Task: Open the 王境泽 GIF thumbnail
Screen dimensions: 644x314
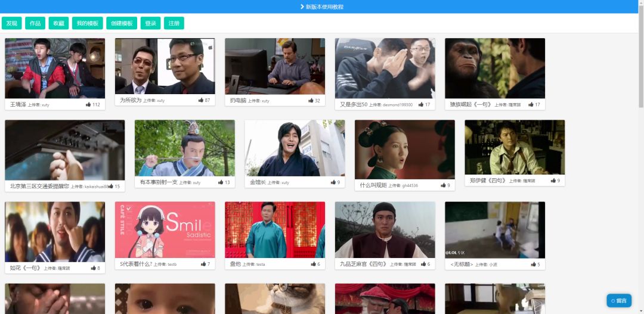Action: point(55,68)
